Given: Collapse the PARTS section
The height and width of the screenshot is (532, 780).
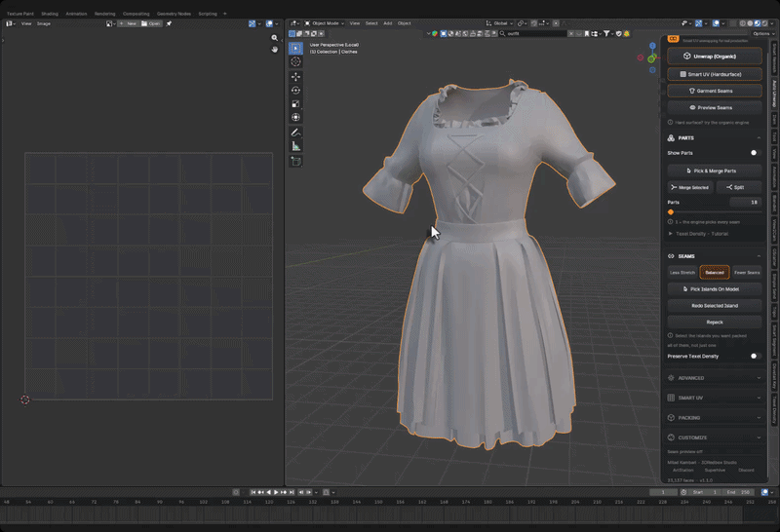Looking at the screenshot, I should coord(715,137).
